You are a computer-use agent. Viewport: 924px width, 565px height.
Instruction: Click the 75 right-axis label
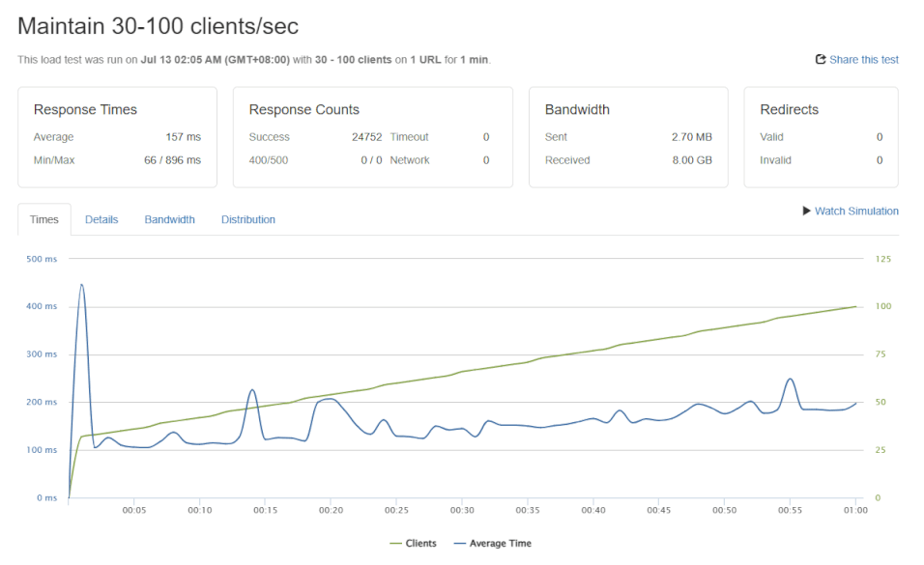click(881, 354)
